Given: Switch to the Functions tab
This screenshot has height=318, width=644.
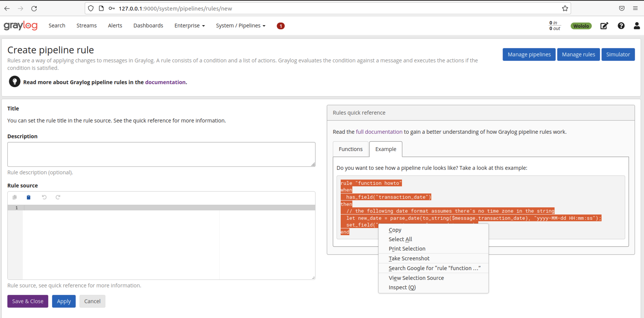Looking at the screenshot, I should point(350,149).
